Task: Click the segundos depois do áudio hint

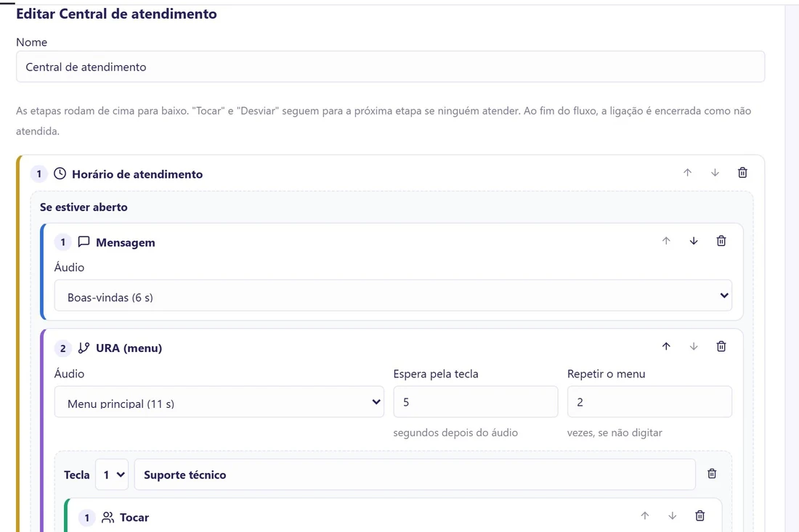Action: (455, 433)
